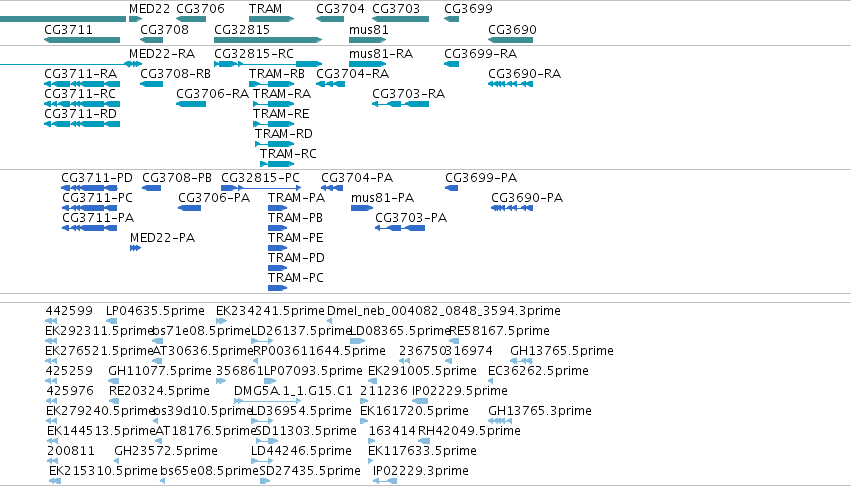Click EST GH23572.5prime
Image resolution: width=851 pixels, height=486 pixels.
[166, 452]
